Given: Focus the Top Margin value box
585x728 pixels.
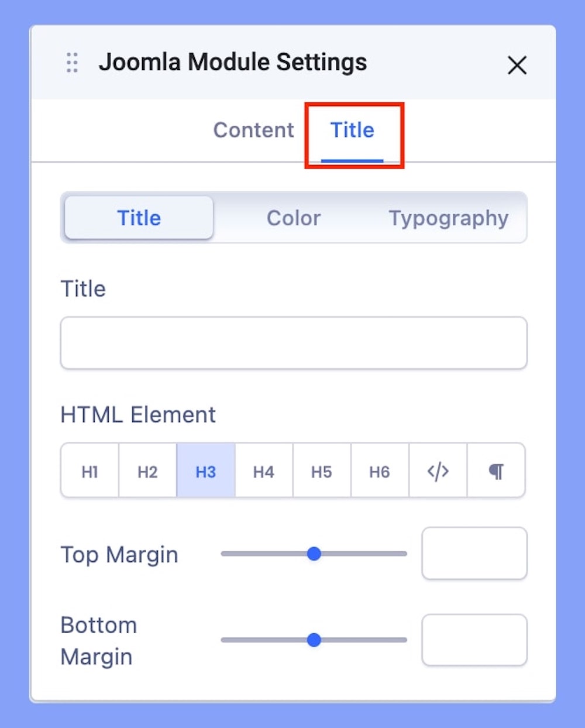Looking at the screenshot, I should pos(474,554).
